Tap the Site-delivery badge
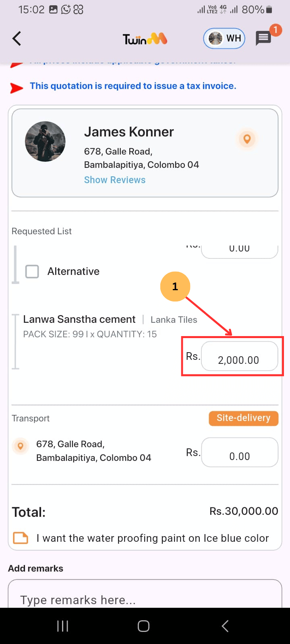 tap(243, 418)
